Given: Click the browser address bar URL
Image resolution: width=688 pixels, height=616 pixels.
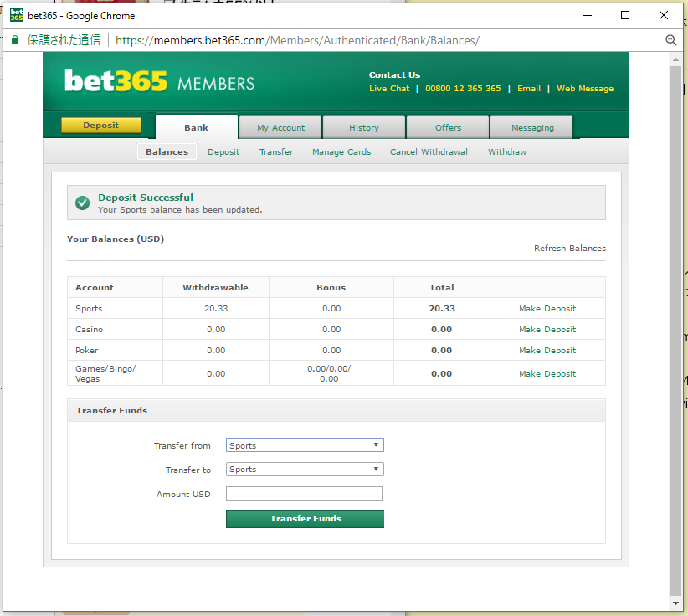Looking at the screenshot, I should click(297, 40).
